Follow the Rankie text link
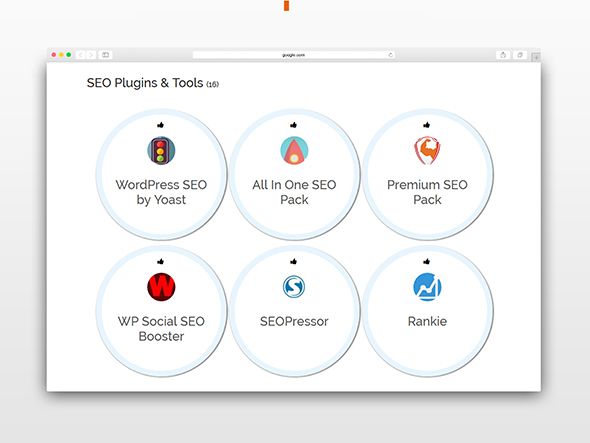 coord(427,321)
